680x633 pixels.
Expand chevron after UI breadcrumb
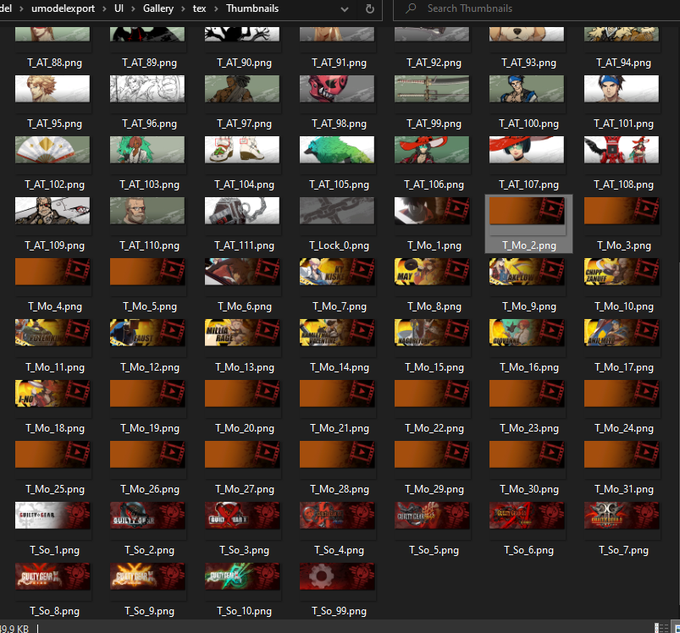pyautogui.click(x=133, y=9)
